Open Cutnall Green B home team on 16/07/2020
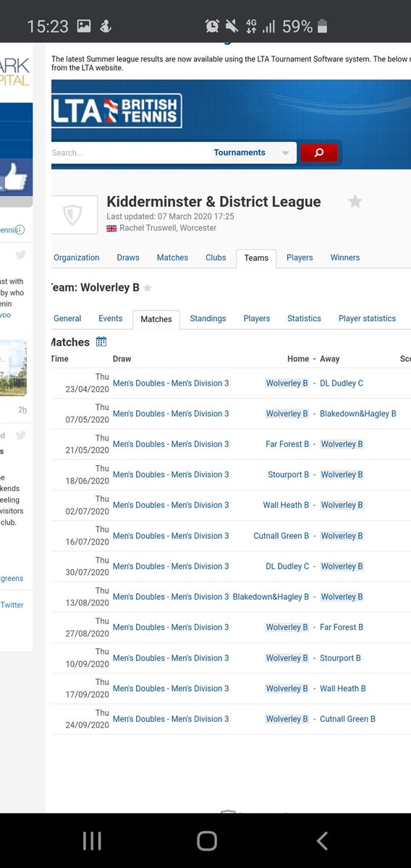Viewport: 411px width, 868px height. coord(281,536)
